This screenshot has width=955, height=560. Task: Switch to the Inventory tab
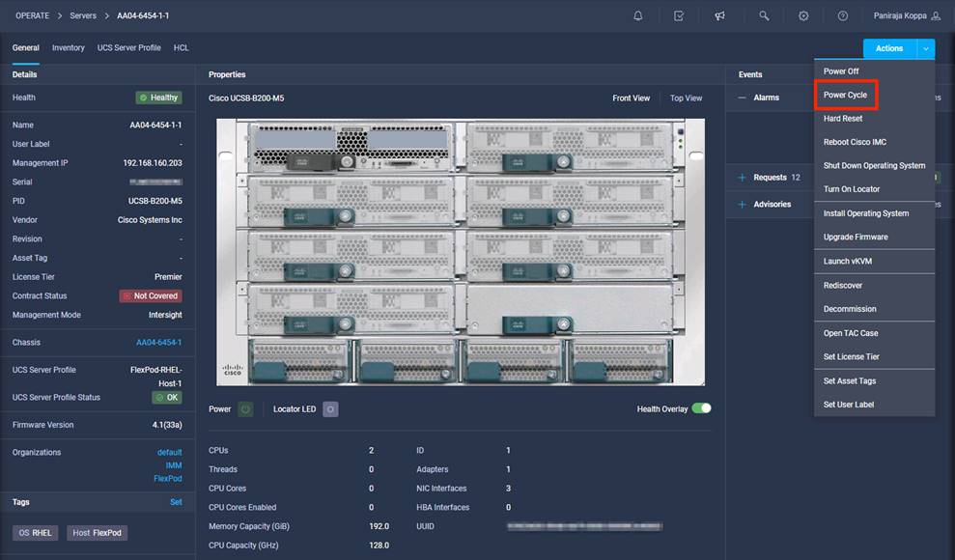(69, 48)
